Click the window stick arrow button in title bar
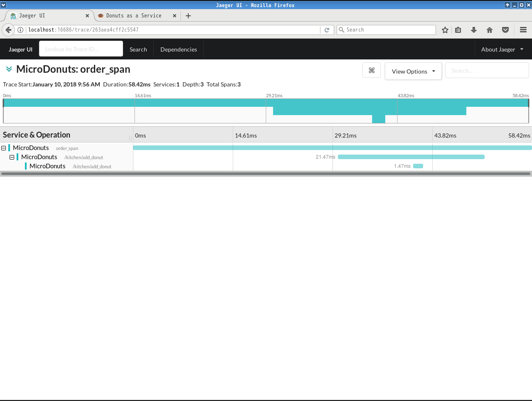The height and width of the screenshot is (401, 532). click(x=507, y=5)
